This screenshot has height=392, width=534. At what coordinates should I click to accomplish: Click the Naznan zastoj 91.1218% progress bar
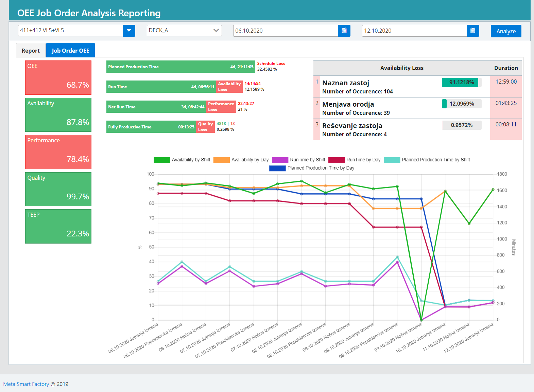(461, 83)
